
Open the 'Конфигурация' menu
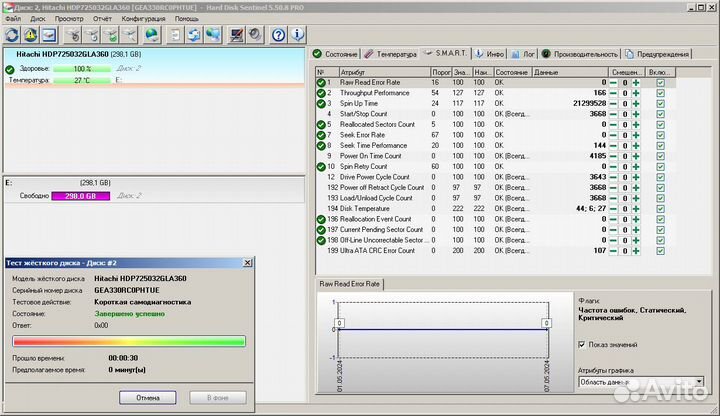pos(143,18)
